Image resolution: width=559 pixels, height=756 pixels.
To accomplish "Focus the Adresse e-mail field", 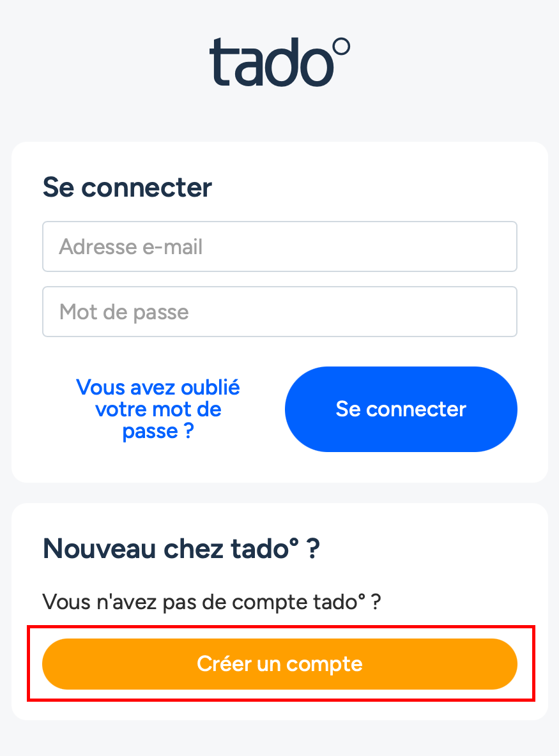I will tap(279, 246).
